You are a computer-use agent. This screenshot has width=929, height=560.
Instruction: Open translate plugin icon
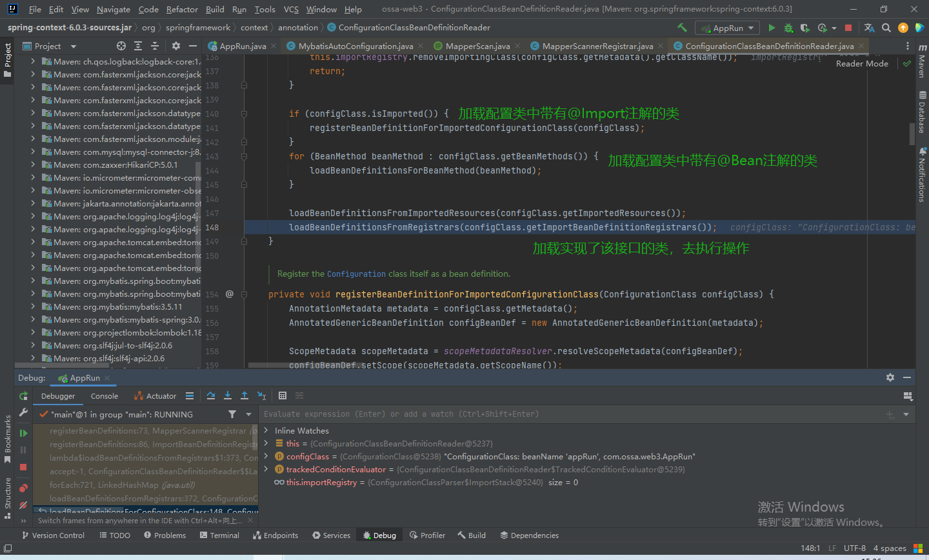point(869,28)
